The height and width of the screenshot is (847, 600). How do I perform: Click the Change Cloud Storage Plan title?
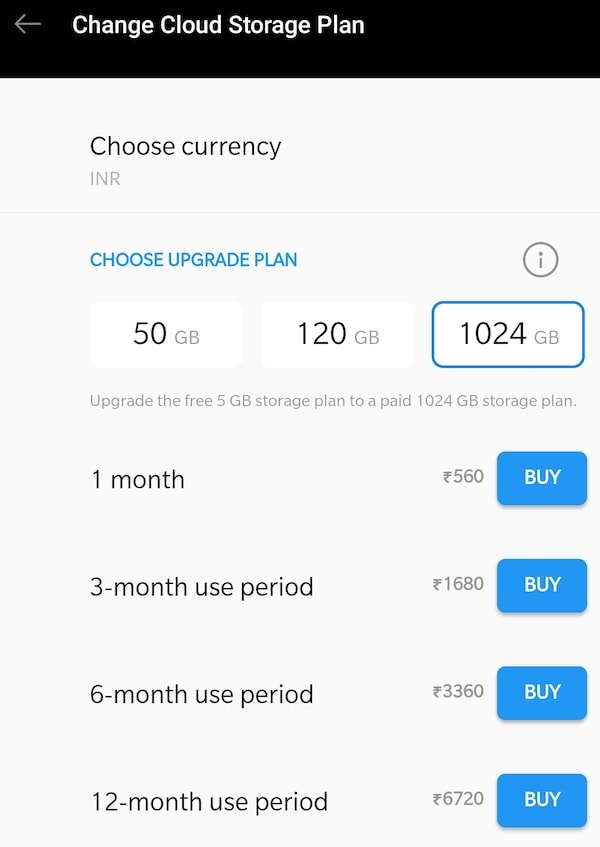tap(218, 25)
